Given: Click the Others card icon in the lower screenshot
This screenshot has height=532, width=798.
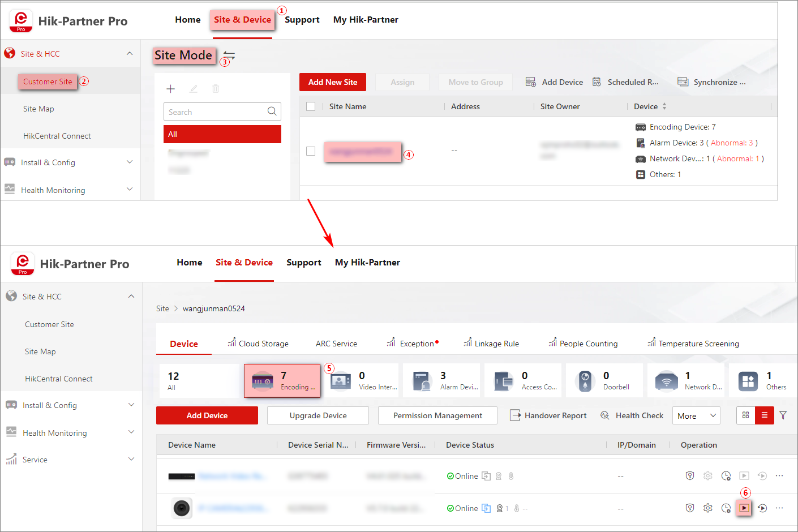Looking at the screenshot, I should (x=748, y=381).
